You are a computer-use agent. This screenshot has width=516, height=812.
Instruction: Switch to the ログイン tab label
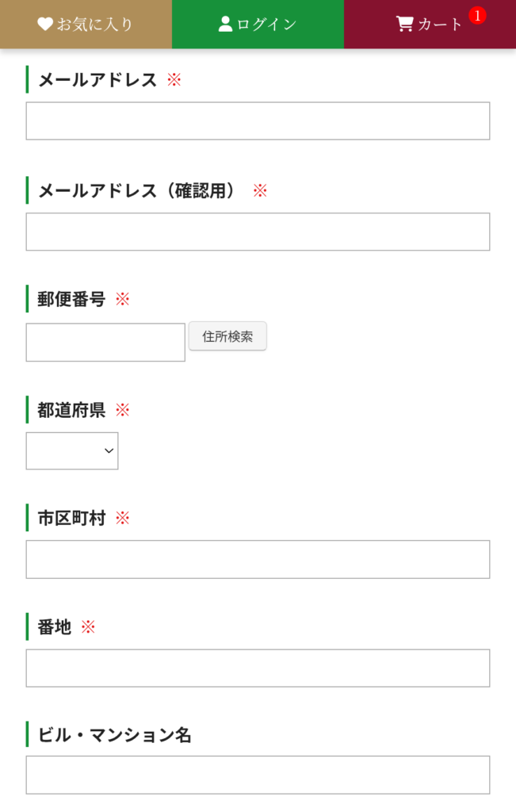point(266,25)
